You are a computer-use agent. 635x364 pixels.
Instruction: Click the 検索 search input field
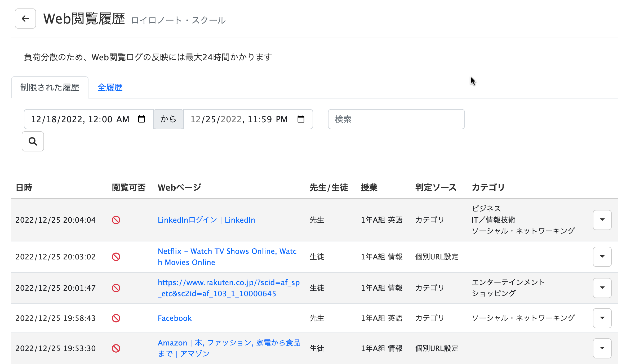point(396,119)
